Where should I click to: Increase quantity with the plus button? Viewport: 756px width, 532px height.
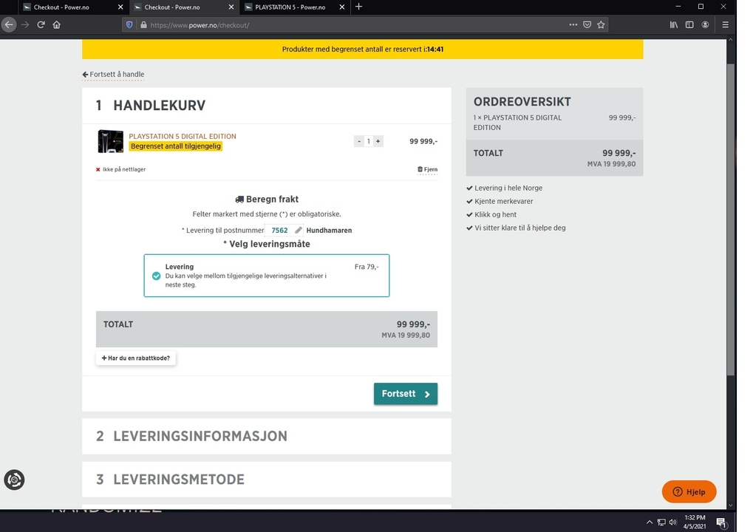[378, 141]
